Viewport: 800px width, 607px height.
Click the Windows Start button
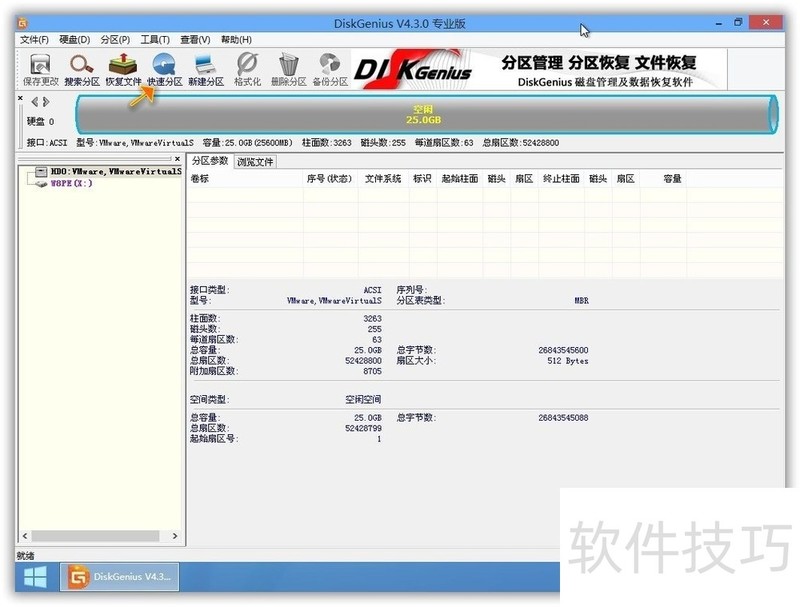click(35, 577)
